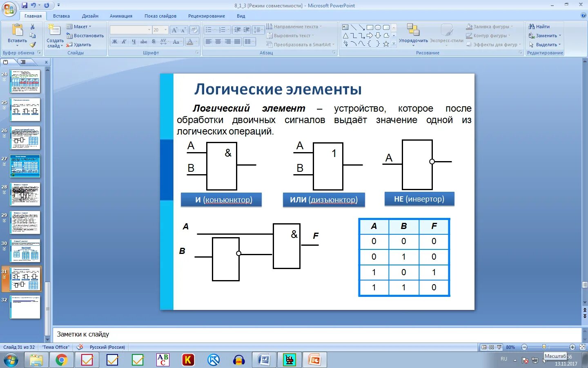Pick the five-point star shape
588x368 pixels.
[x=386, y=44]
